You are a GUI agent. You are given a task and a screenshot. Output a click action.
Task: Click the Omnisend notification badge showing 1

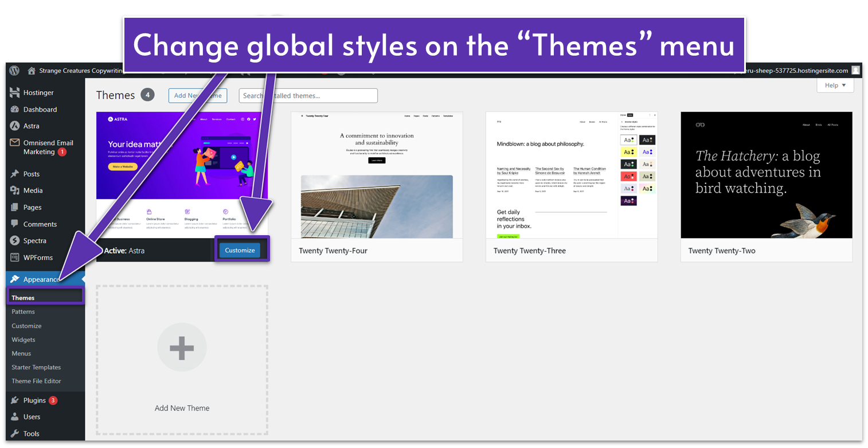[62, 152]
